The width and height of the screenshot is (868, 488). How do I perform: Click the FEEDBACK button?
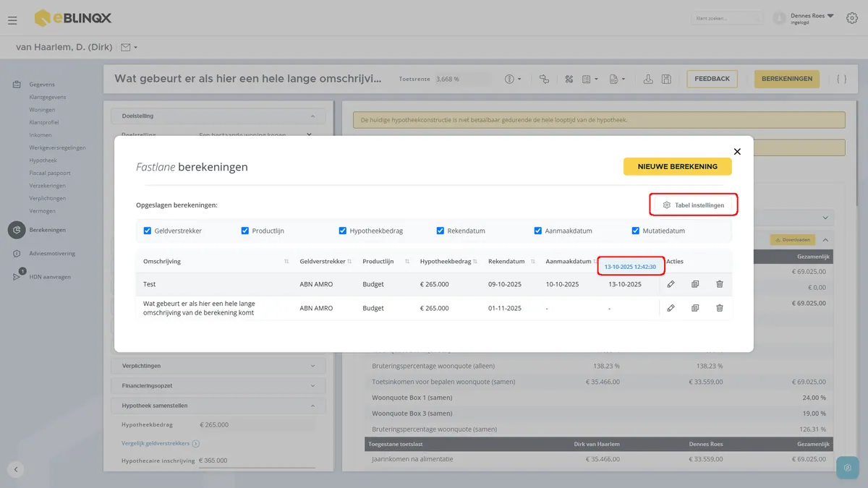click(712, 79)
